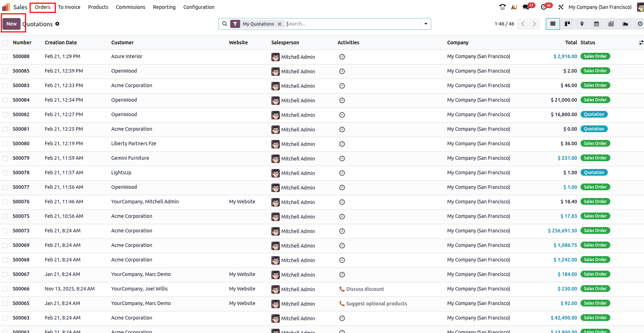Open the To Invoice menu
644x333 pixels.
(69, 7)
